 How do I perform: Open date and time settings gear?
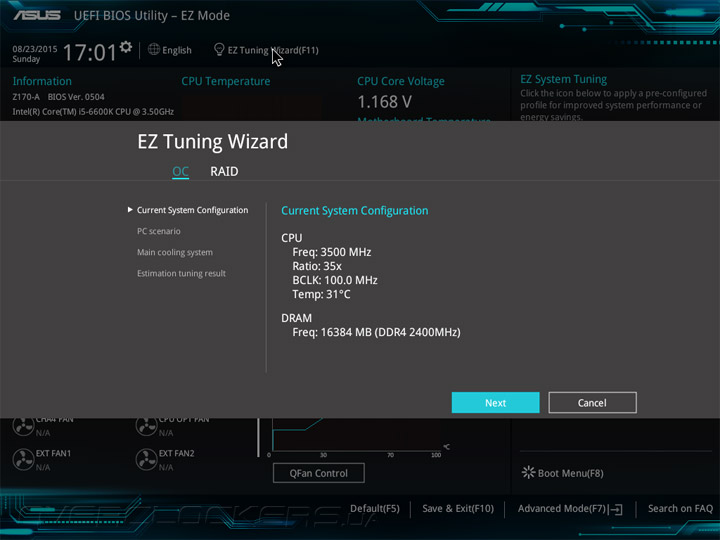[126, 47]
